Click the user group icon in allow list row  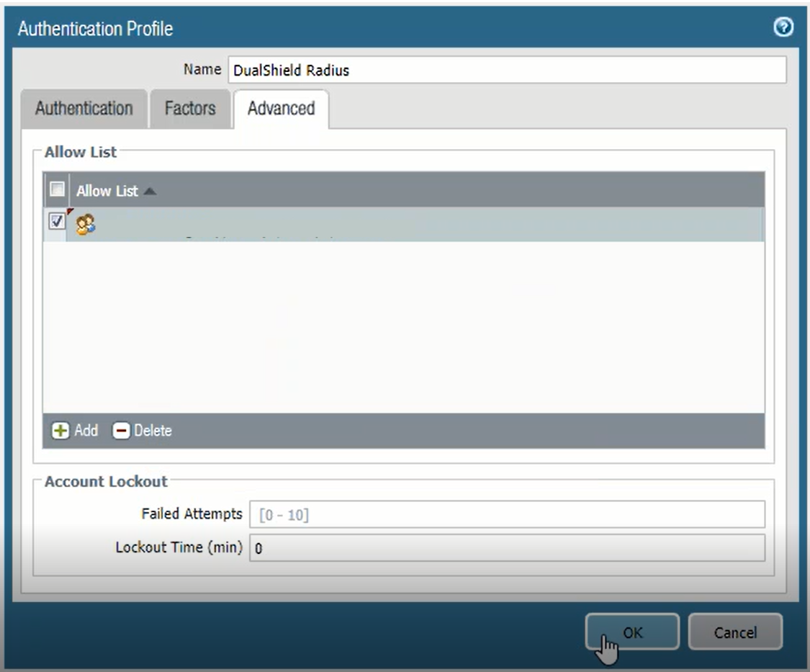pyautogui.click(x=85, y=225)
